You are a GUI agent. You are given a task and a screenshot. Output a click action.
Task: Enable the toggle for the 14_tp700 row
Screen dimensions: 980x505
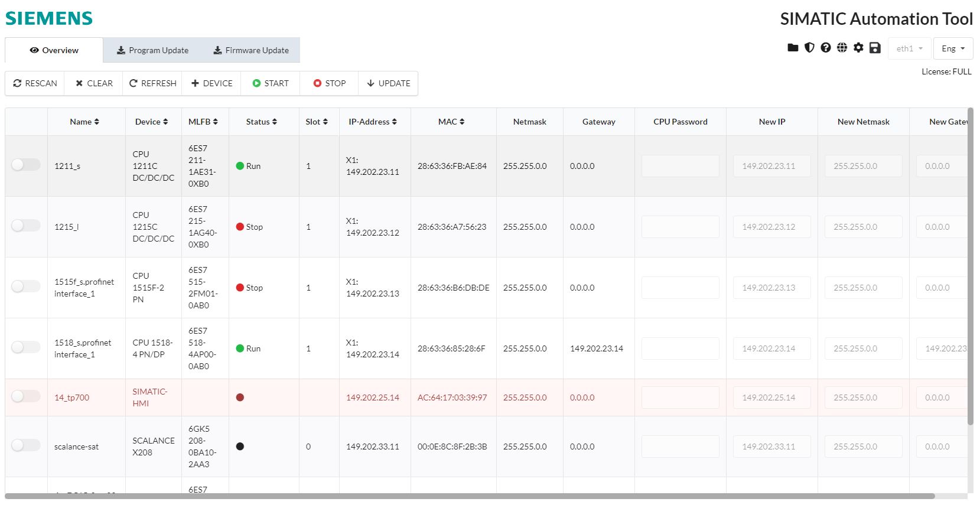[x=26, y=396]
